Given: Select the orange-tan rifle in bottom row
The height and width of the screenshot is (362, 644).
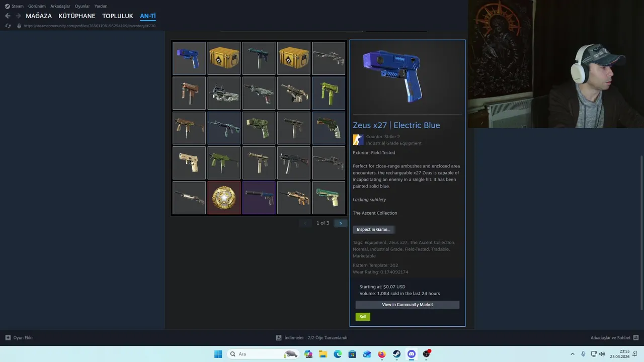Looking at the screenshot, I should click(x=294, y=198).
